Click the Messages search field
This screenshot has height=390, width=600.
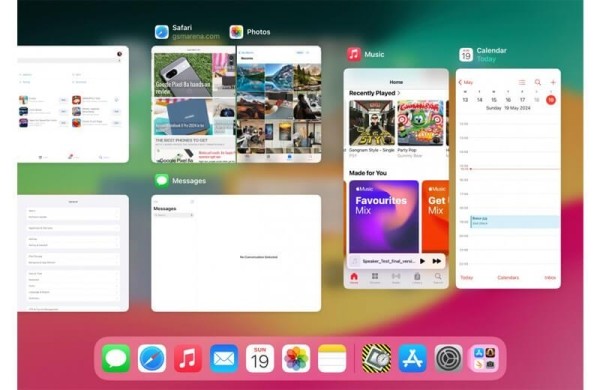coord(173,215)
